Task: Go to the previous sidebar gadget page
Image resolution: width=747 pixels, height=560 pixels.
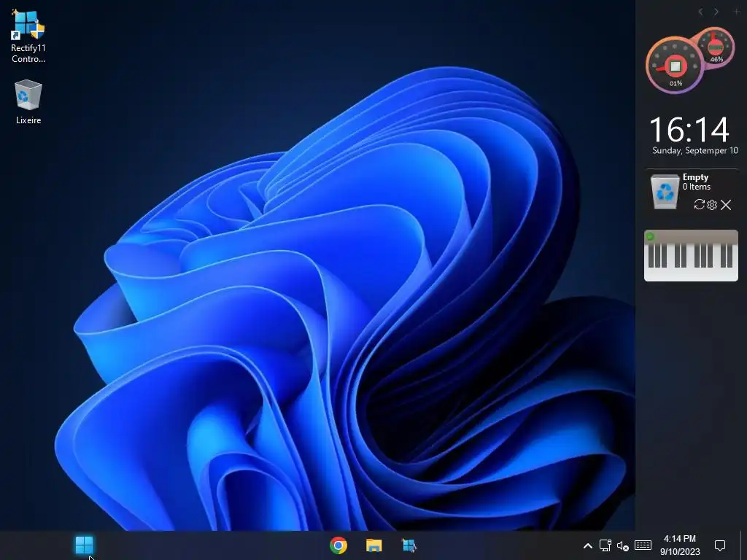Action: tap(700, 12)
